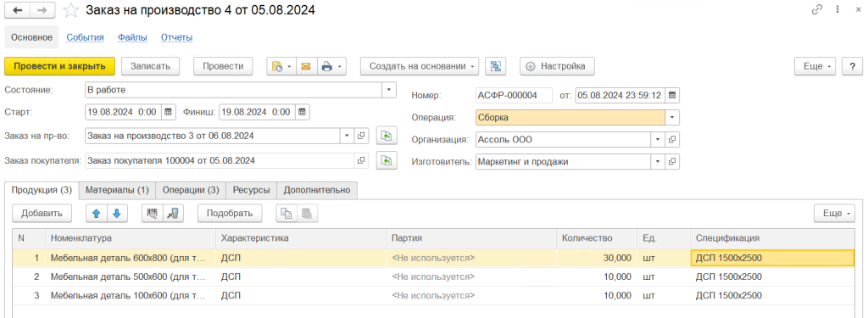The height and width of the screenshot is (318, 868).
Task: Open the События section
Action: (x=86, y=37)
